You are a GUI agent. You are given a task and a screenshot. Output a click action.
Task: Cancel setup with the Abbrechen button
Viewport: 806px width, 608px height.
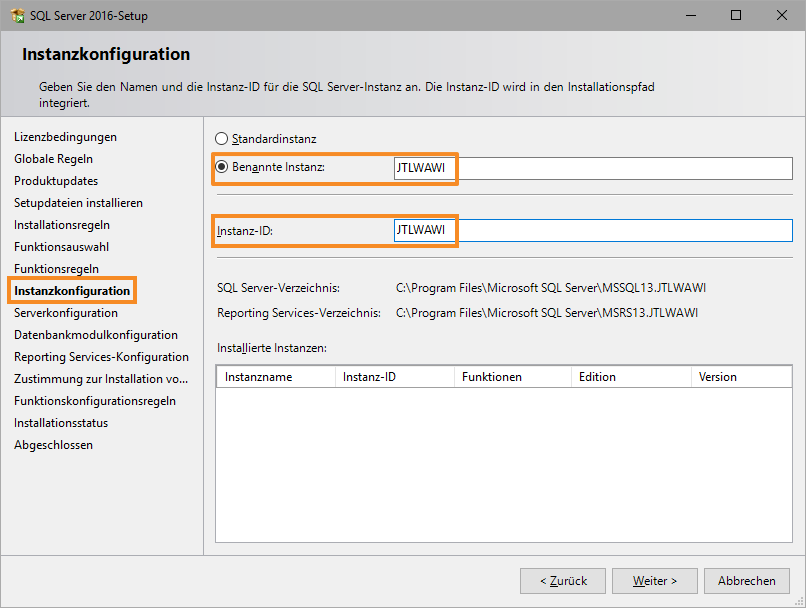click(747, 581)
